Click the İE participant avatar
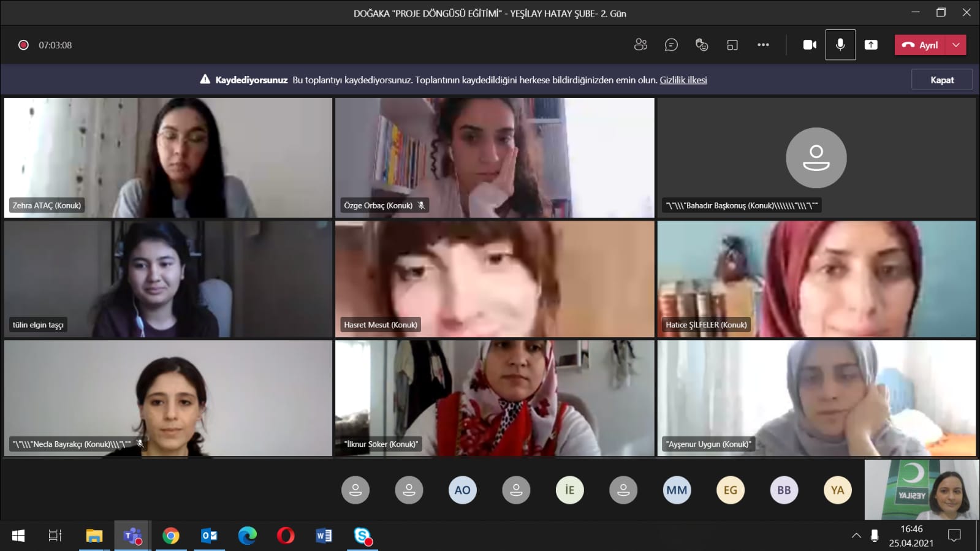Viewport: 980px width, 551px height. pyautogui.click(x=570, y=490)
